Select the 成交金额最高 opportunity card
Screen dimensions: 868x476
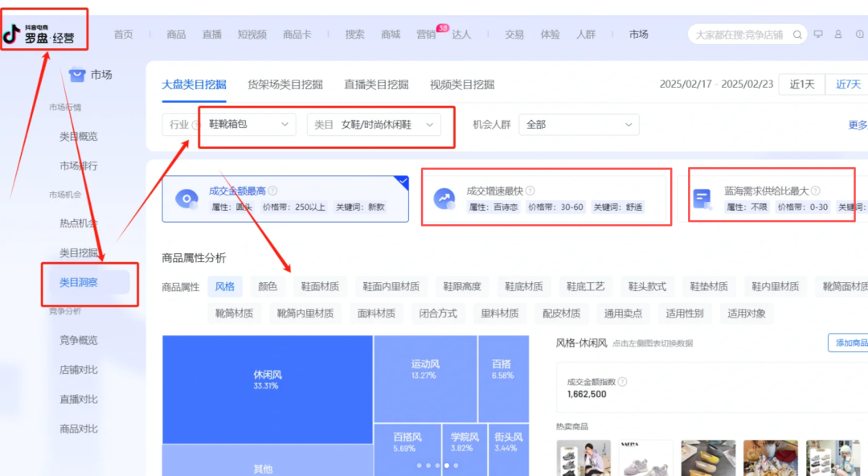[285, 199]
